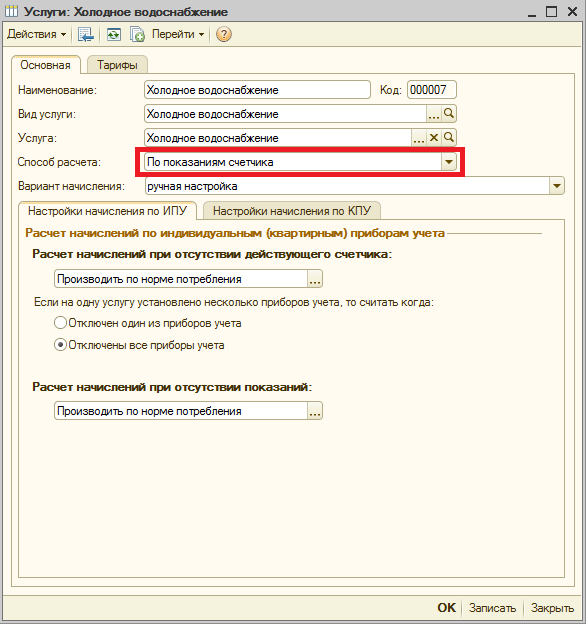The image size is (586, 624).
Task: Open the Действия menu
Action: 37,34
